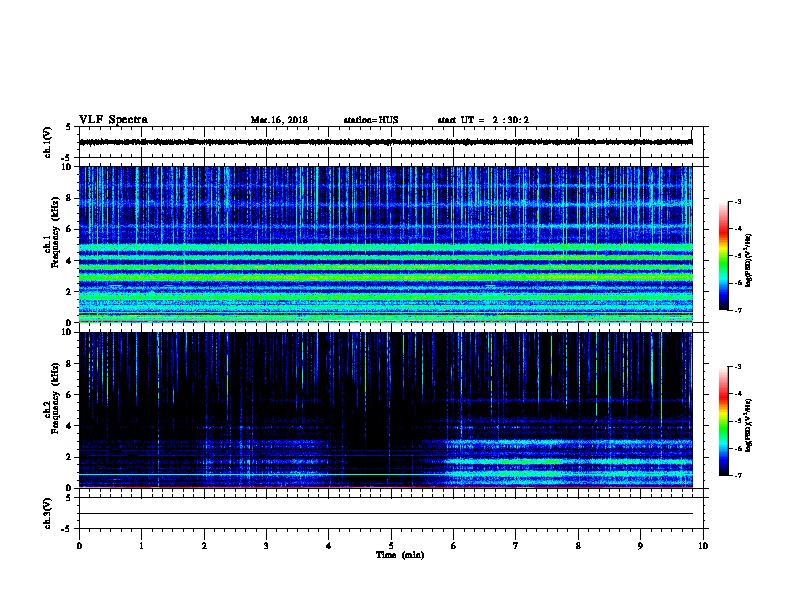Click the "-3" label on ch.2 color bar
Image resolution: width=792 pixels, height=612 pixels.
coord(738,367)
